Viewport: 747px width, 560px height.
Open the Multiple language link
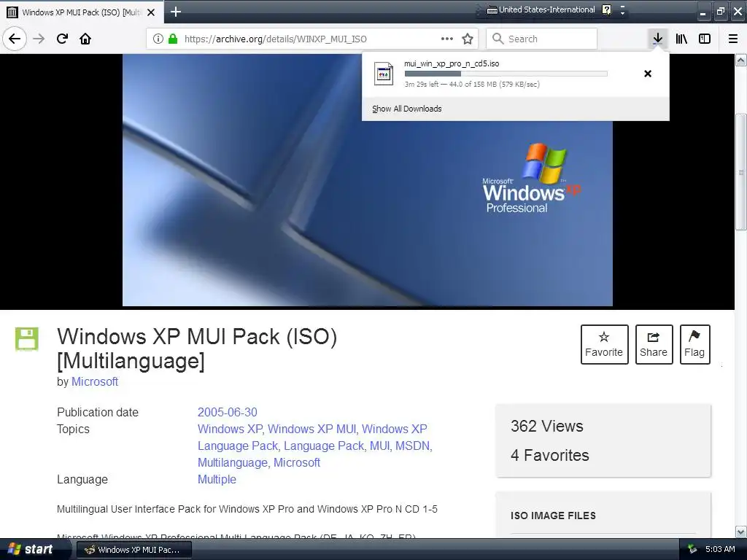coord(217,479)
